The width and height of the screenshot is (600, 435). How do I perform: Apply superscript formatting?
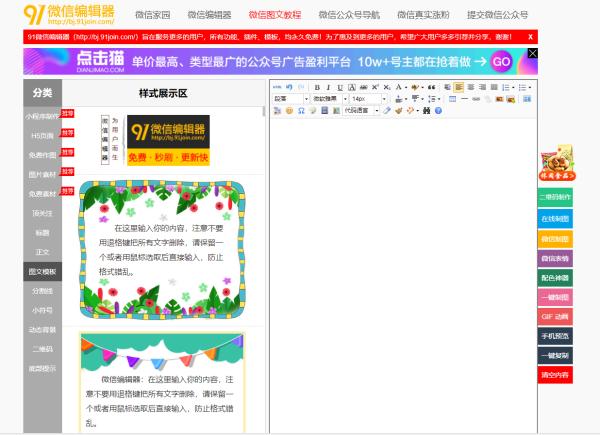point(375,87)
